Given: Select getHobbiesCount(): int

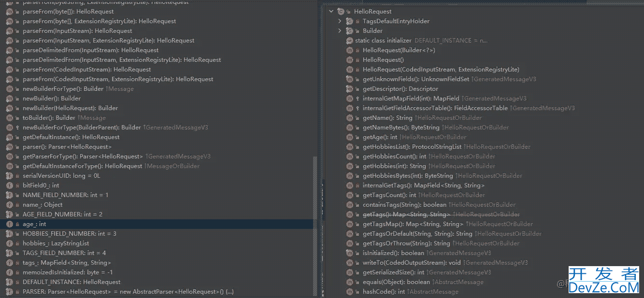Looking at the screenshot, I should coord(395,156).
